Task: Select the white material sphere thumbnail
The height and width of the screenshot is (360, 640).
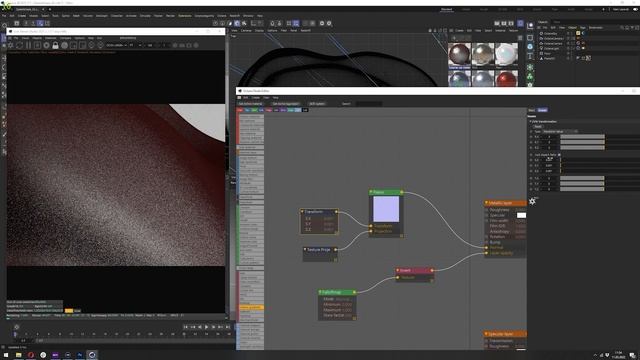Action: tap(507, 55)
